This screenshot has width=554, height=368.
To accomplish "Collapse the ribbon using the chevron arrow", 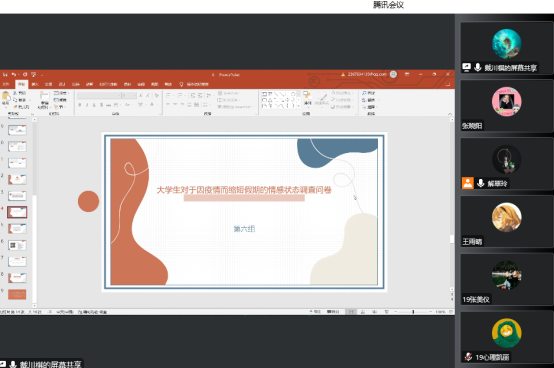I will pos(450,114).
